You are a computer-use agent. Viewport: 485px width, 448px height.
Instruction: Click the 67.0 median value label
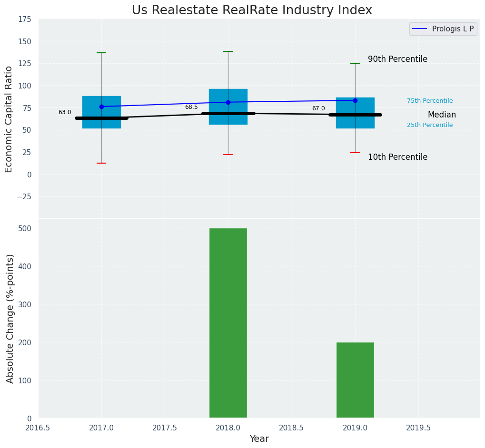coord(318,109)
